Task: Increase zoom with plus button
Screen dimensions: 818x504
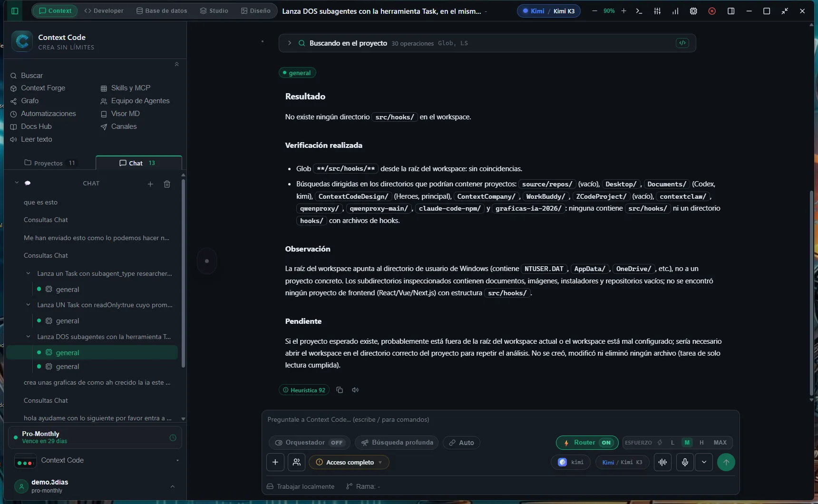Action: [623, 11]
